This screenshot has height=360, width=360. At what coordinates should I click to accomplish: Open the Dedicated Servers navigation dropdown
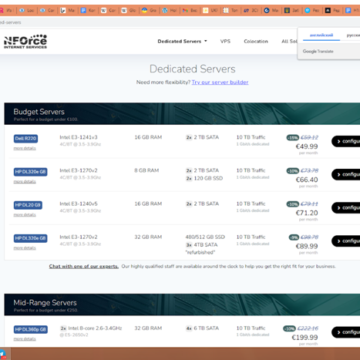pos(182,41)
